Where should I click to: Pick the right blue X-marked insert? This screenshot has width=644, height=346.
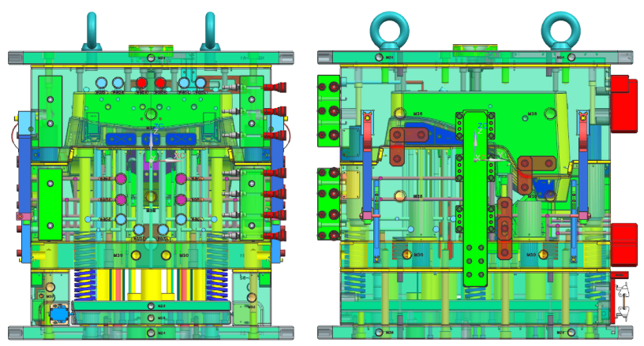[x=181, y=139]
